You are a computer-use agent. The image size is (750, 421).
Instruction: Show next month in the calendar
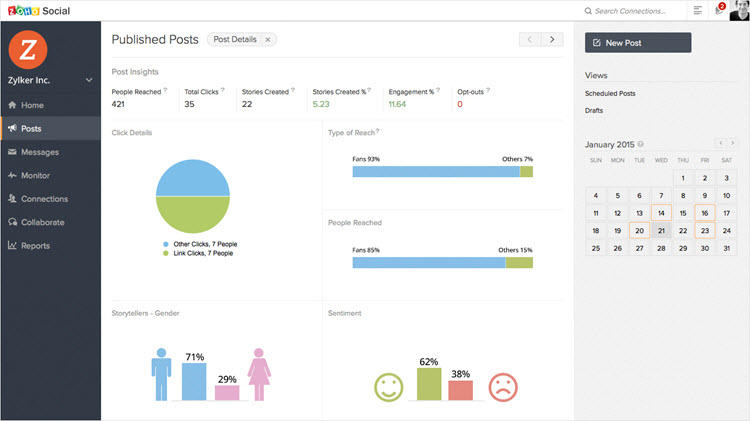click(x=732, y=143)
